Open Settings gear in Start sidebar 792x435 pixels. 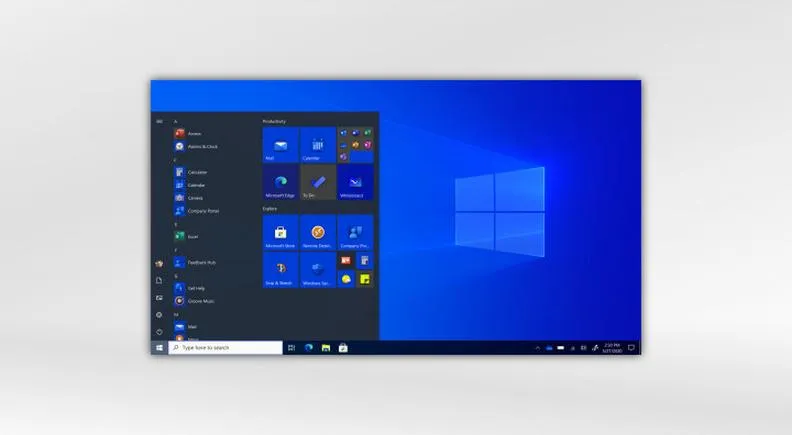[x=159, y=315]
